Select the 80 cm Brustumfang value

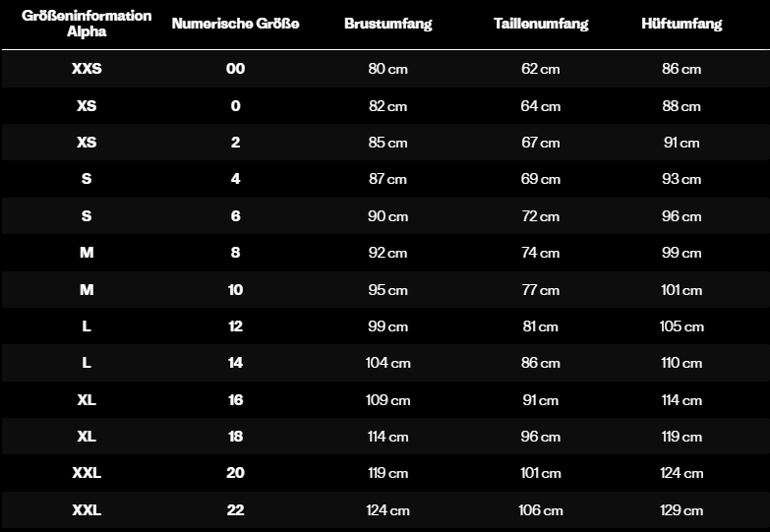[387, 69]
